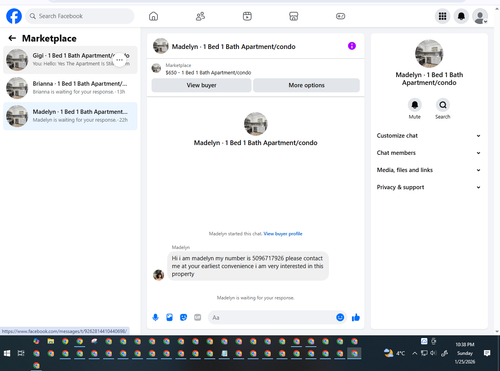Send a thumbs up like

(x=356, y=317)
